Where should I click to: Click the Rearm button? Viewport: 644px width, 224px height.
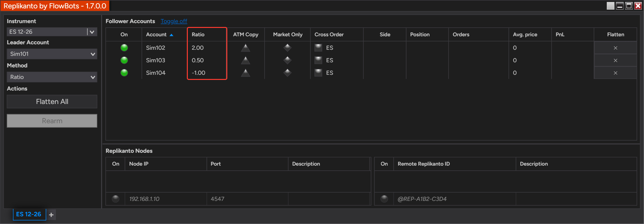coord(52,121)
